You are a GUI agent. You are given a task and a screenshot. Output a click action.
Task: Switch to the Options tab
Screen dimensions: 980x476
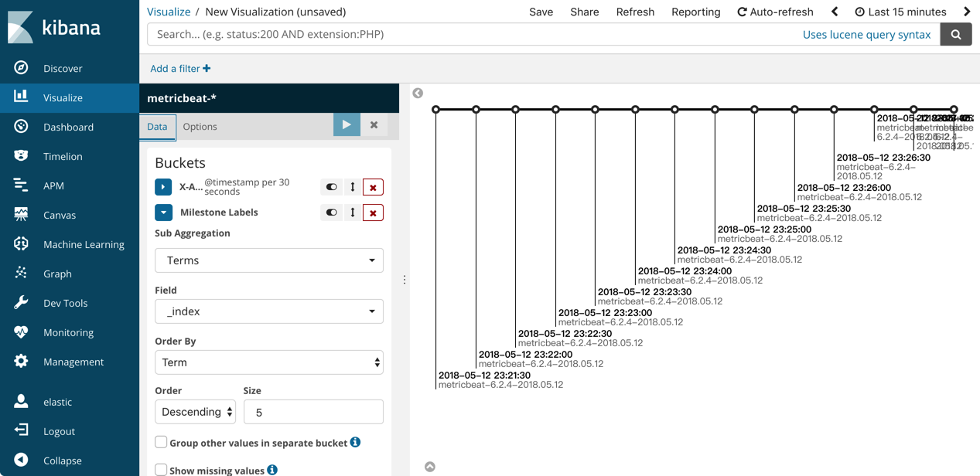(x=200, y=127)
